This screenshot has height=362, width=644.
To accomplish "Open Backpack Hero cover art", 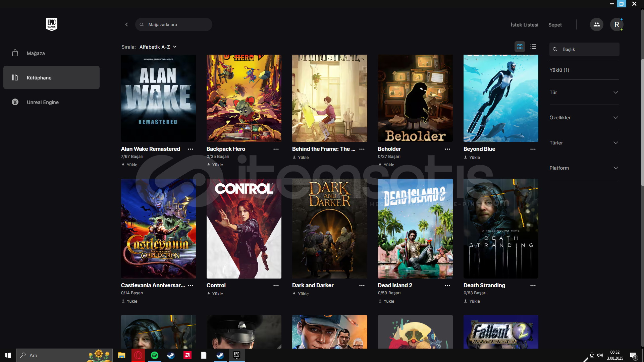I will 244,98.
